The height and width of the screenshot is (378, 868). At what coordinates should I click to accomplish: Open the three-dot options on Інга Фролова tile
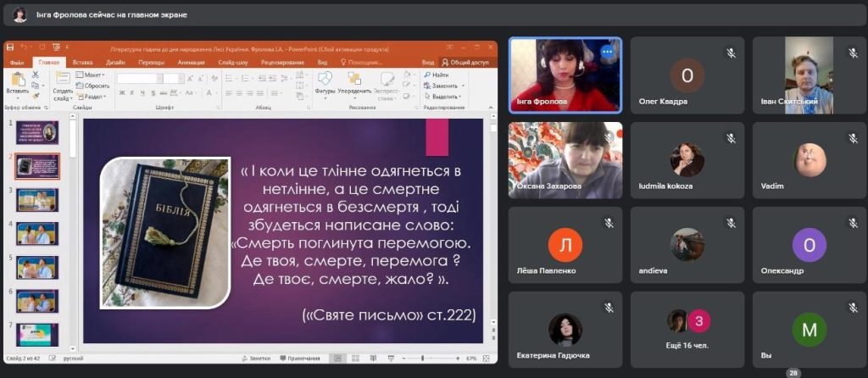[x=607, y=52]
